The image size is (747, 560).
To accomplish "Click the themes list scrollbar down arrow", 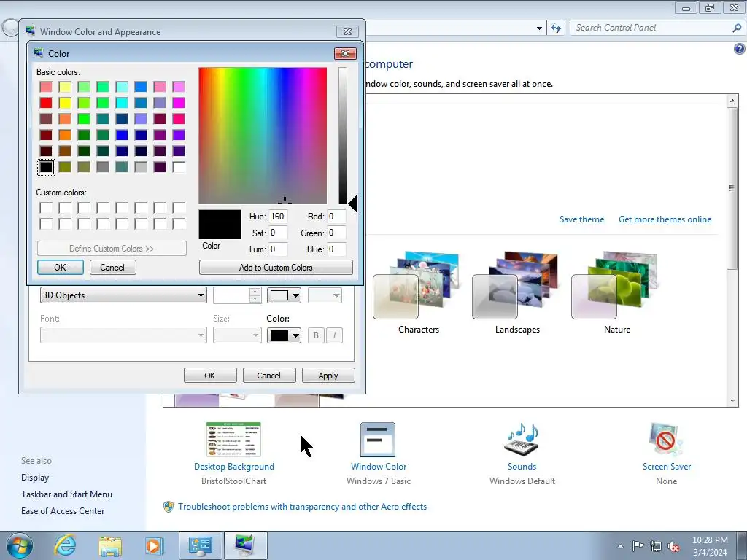I will (x=732, y=401).
